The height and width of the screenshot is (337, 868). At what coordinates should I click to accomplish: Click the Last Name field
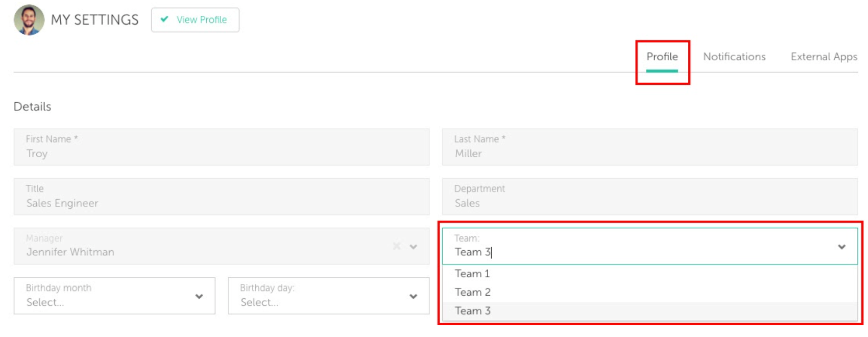649,147
